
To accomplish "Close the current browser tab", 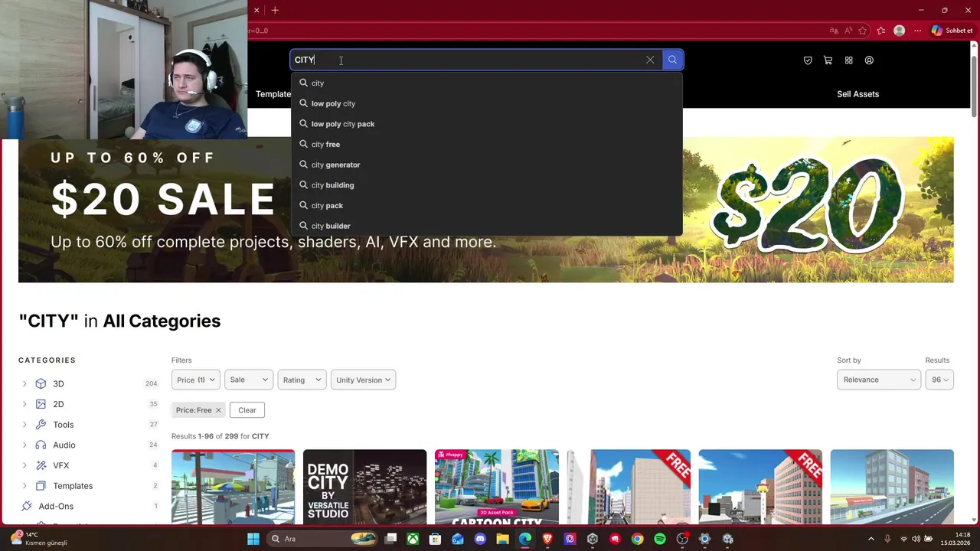I will (x=256, y=10).
